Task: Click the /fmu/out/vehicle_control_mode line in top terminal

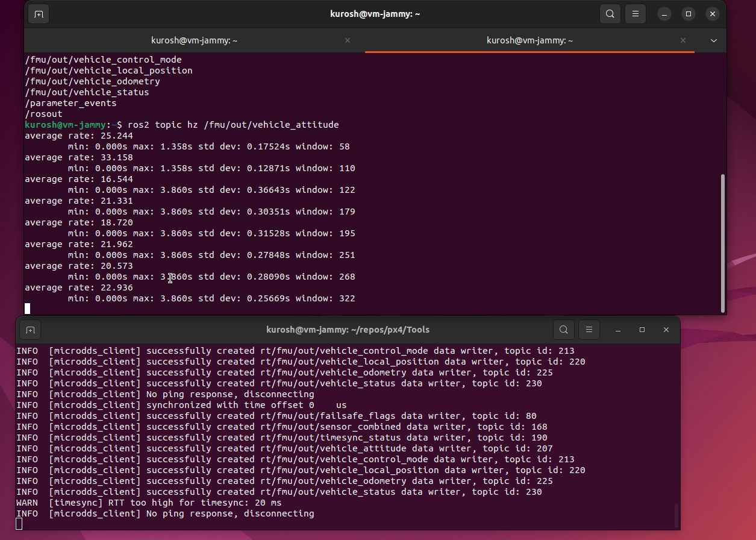Action: (103, 60)
